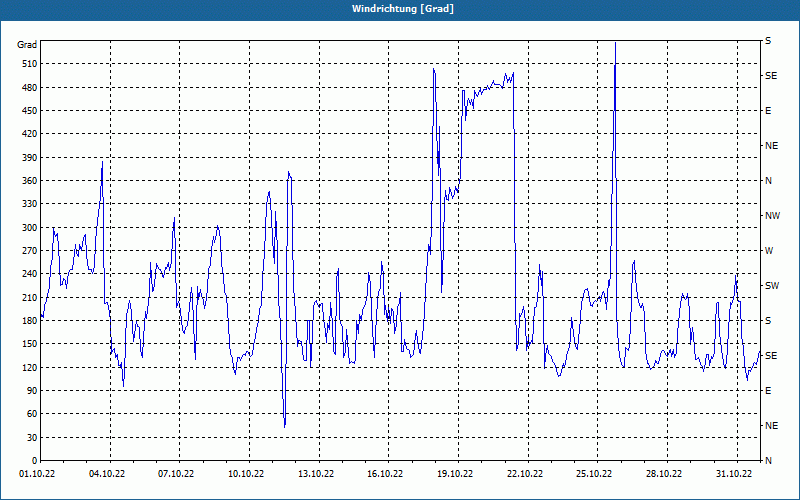Viewport: 800px width, 500px height.
Task: Pick the date label 22.10.22
Action: pos(525,474)
